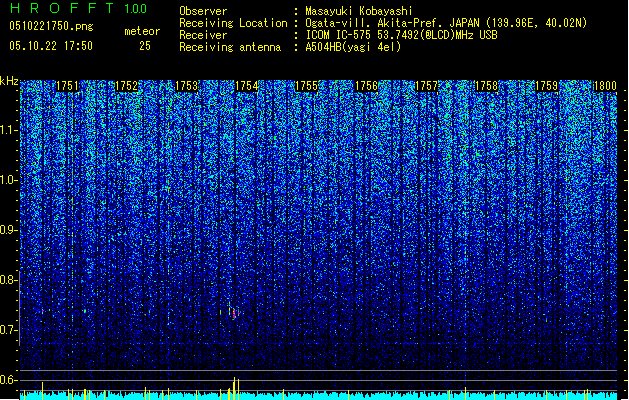Select the file name 0510221750.png

tap(51, 26)
